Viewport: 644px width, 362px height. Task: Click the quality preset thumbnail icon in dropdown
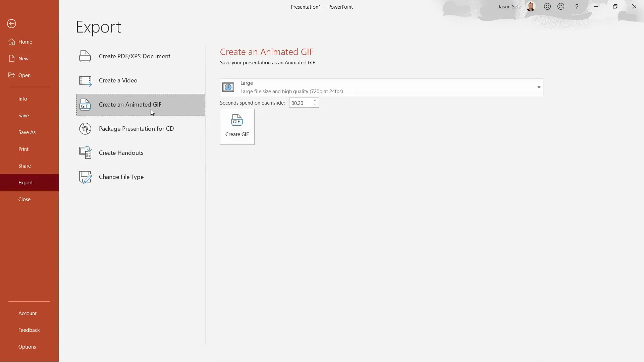click(228, 87)
